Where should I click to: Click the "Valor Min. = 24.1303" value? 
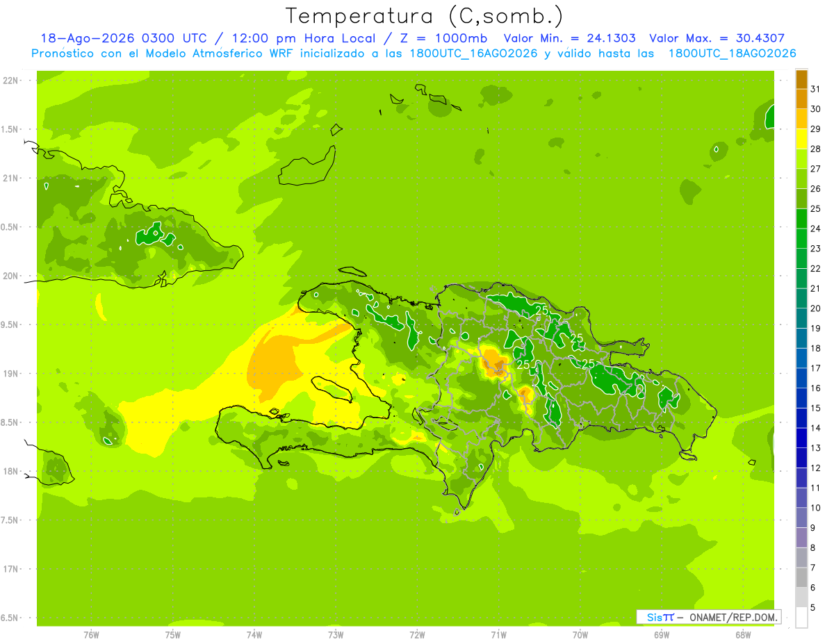point(569,38)
